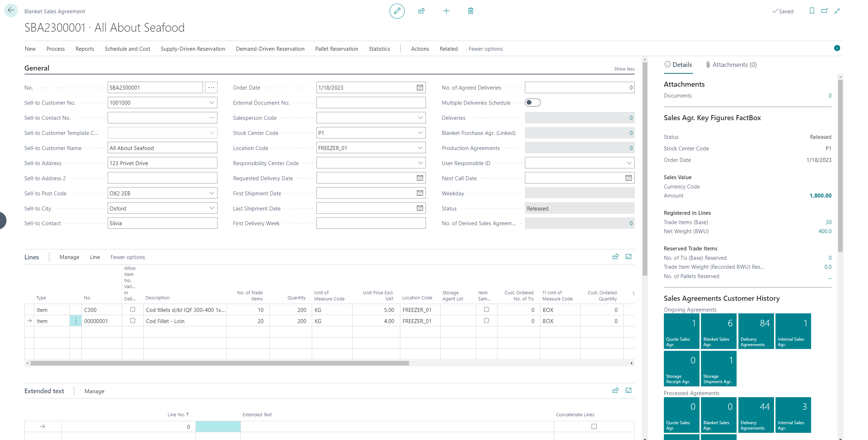868x440 pixels.
Task: Open Sell-to Customer No. dropdown
Action: pyautogui.click(x=211, y=103)
